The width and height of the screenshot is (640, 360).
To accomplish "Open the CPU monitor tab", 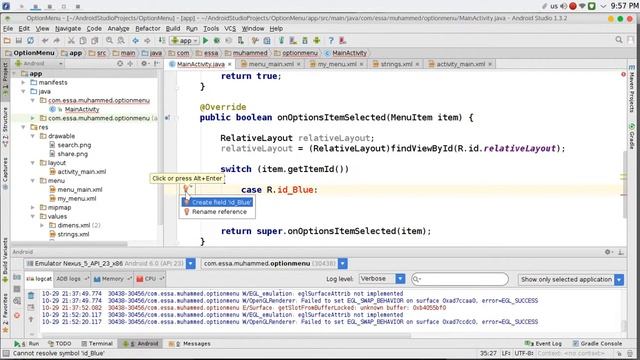I will click(150, 279).
